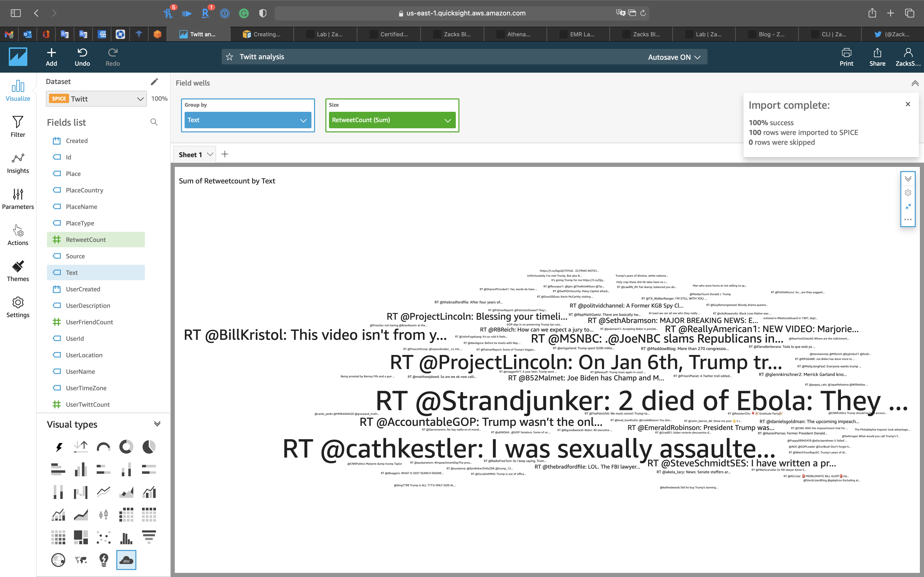Screen dimensions: 924x577
Task: Click the Print button
Action: [846, 57]
